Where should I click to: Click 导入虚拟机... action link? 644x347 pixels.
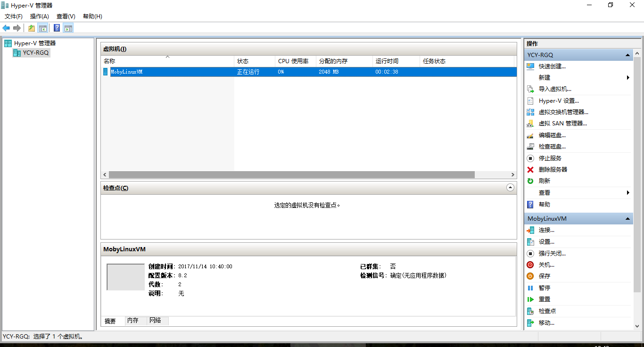pyautogui.click(x=555, y=89)
